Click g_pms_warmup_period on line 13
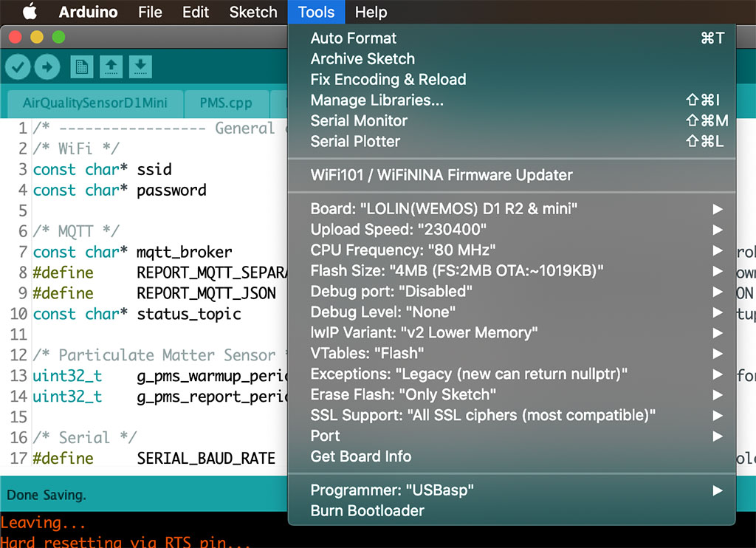This screenshot has width=756, height=548. 212,376
